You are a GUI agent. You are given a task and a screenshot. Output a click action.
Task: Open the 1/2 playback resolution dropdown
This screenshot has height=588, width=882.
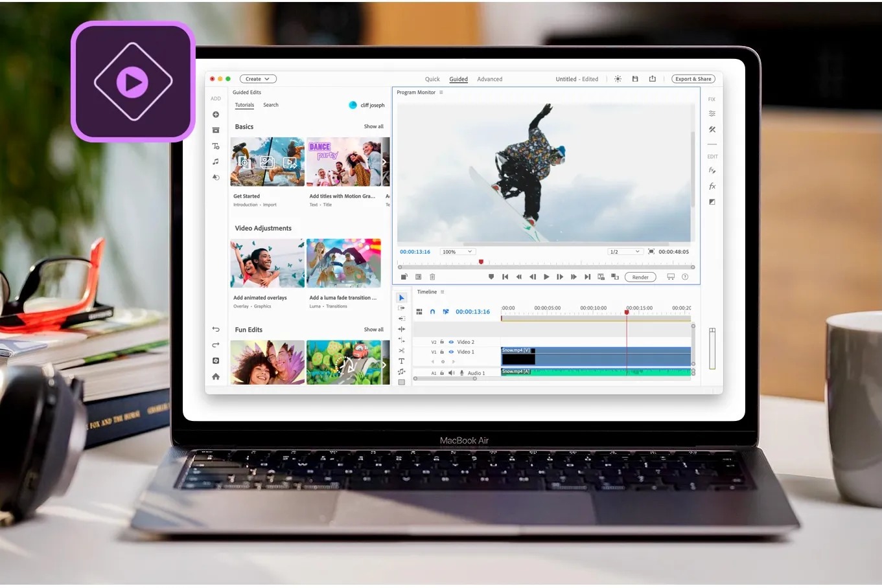click(x=625, y=252)
